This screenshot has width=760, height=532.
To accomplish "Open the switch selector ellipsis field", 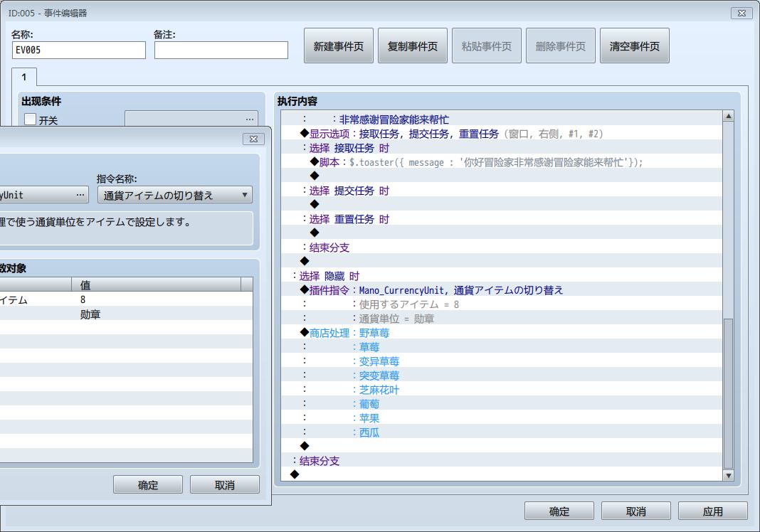I will [191, 119].
